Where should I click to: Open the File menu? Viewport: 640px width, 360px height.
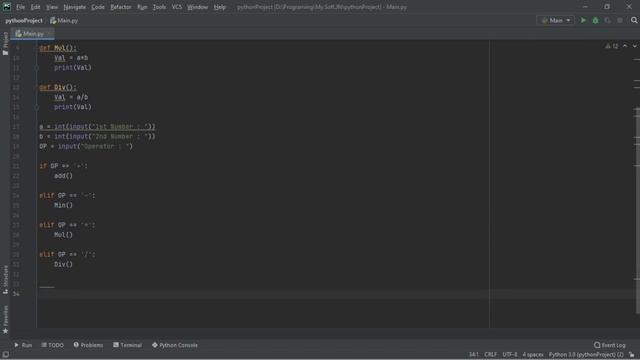(20, 7)
